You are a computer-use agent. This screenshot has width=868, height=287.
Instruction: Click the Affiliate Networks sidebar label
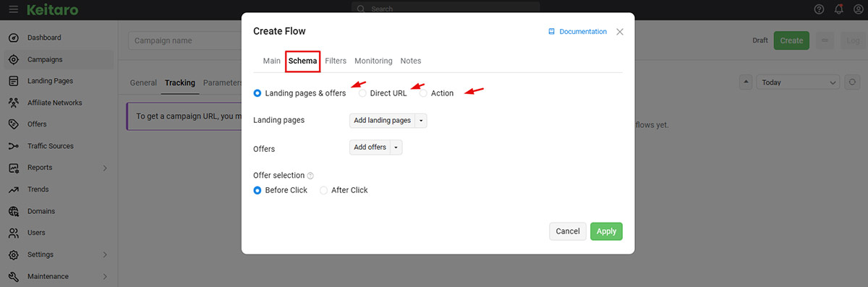54,103
